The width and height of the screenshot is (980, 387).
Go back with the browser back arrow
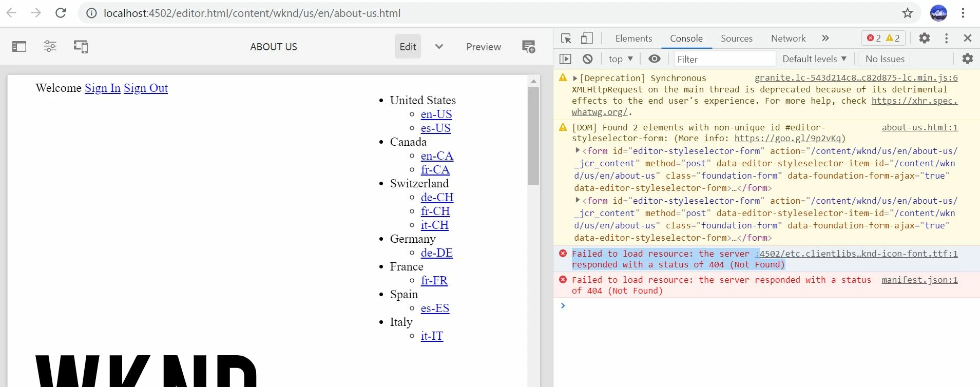click(x=11, y=13)
